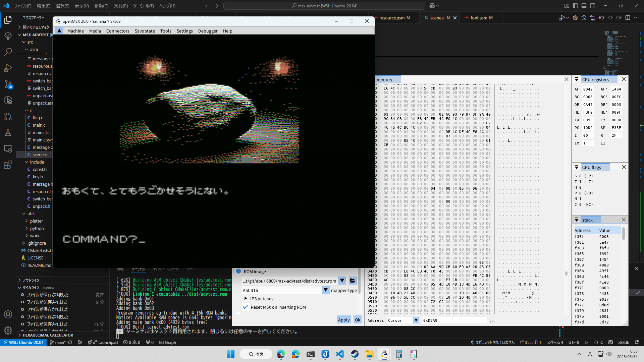Image resolution: width=644 pixels, height=362 pixels.
Task: Open Run and Debug view
Action: (8, 68)
